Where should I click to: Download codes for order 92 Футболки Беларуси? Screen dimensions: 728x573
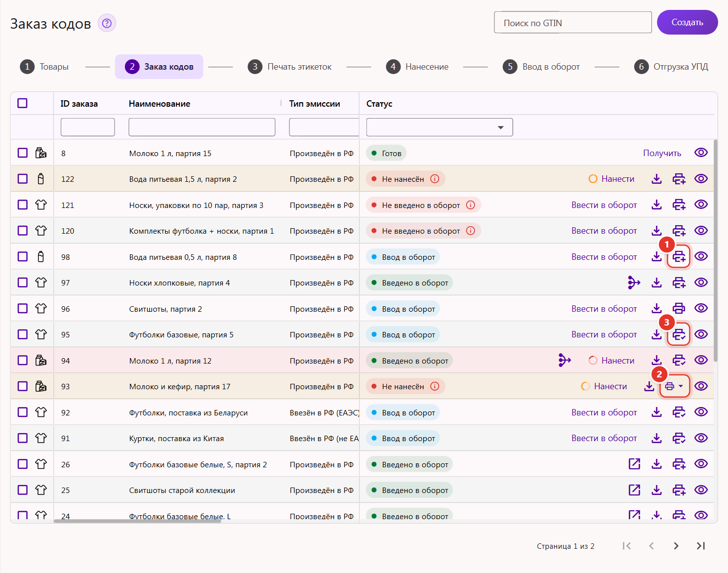(656, 412)
